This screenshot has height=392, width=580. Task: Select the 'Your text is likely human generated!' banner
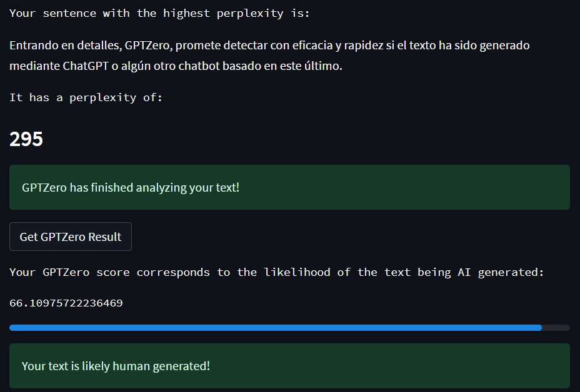289,366
